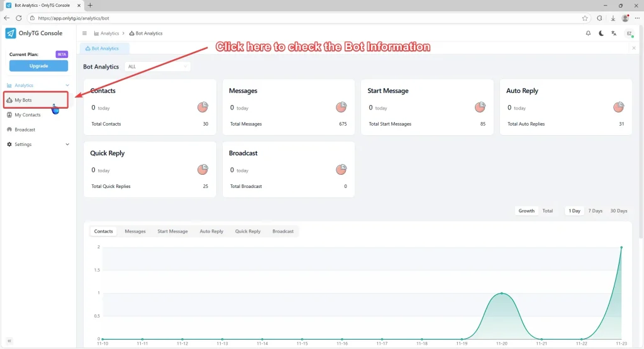Show the Broadcast chart tab
The image size is (644, 349).
tap(283, 231)
